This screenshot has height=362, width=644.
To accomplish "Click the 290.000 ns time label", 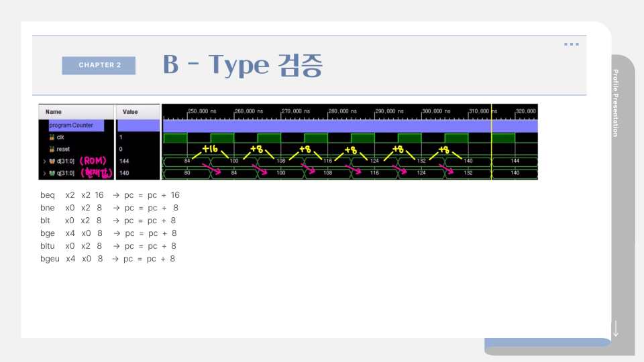I will coord(389,111).
